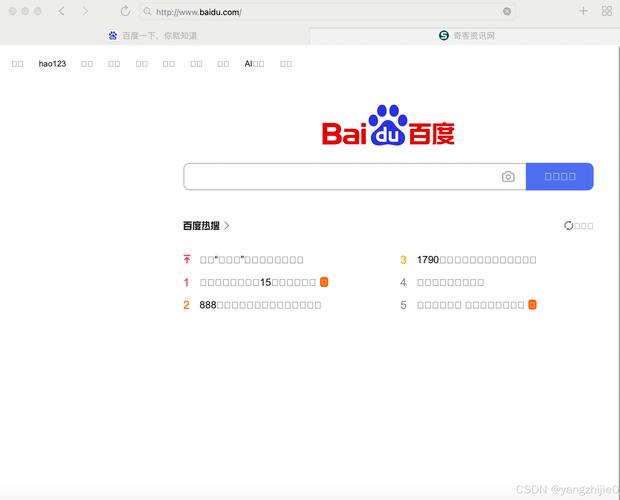The image size is (620, 500).
Task: Open hot search item starting with 1790
Action: click(476, 260)
